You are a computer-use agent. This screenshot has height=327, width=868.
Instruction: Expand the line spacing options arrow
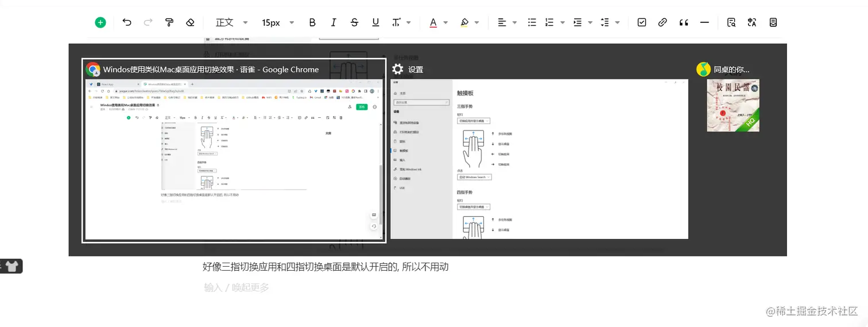[618, 22]
